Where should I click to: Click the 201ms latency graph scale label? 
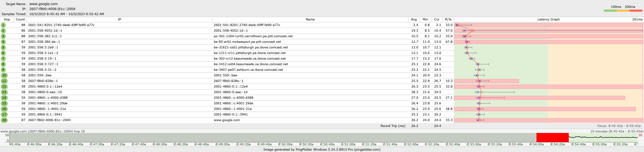click(x=637, y=19)
